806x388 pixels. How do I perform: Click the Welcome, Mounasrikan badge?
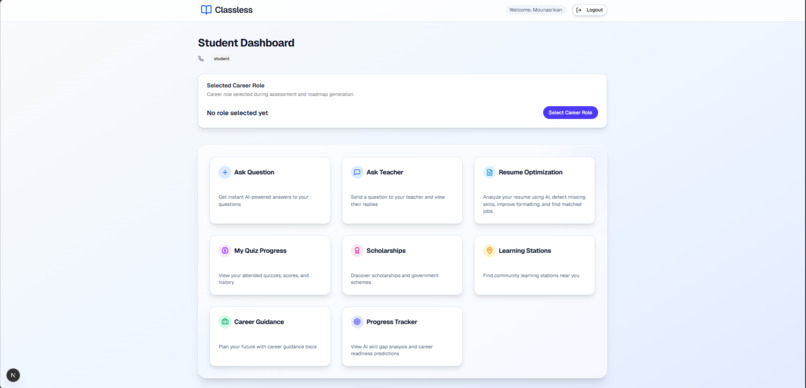tap(536, 10)
